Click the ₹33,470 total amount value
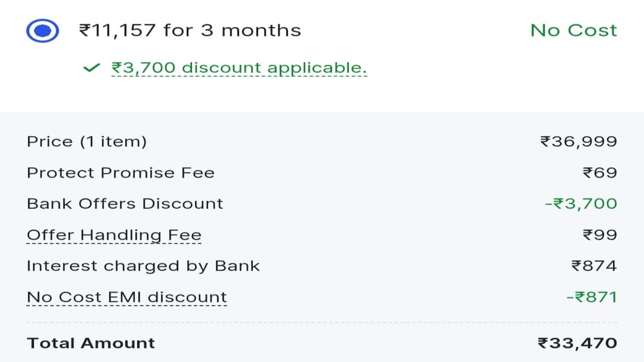The height and width of the screenshot is (362, 644). point(577,343)
